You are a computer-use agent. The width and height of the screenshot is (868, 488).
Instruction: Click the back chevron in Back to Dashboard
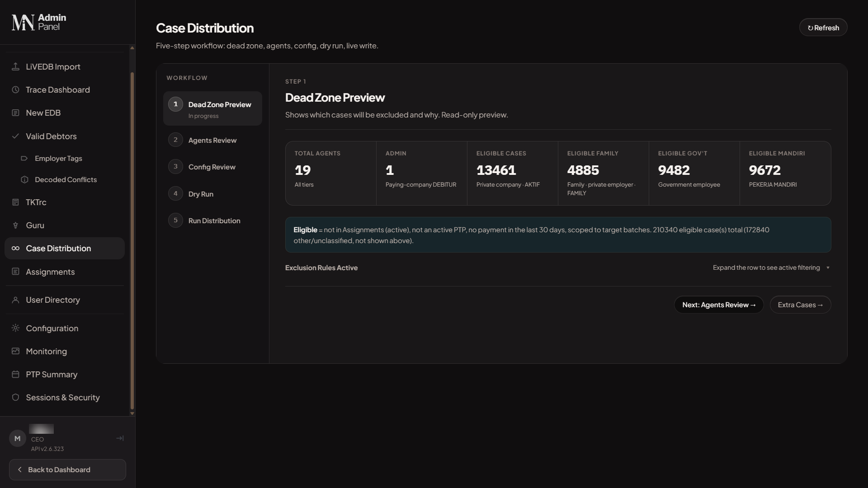pyautogui.click(x=20, y=469)
